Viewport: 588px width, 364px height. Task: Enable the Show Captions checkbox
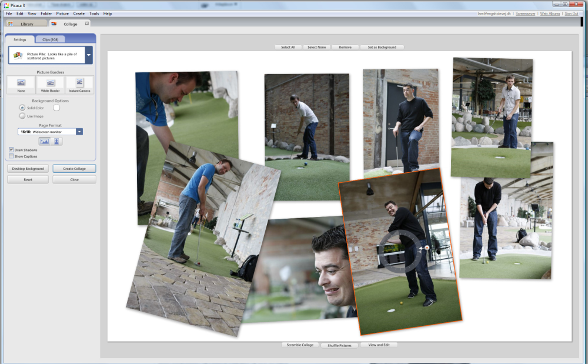click(12, 156)
